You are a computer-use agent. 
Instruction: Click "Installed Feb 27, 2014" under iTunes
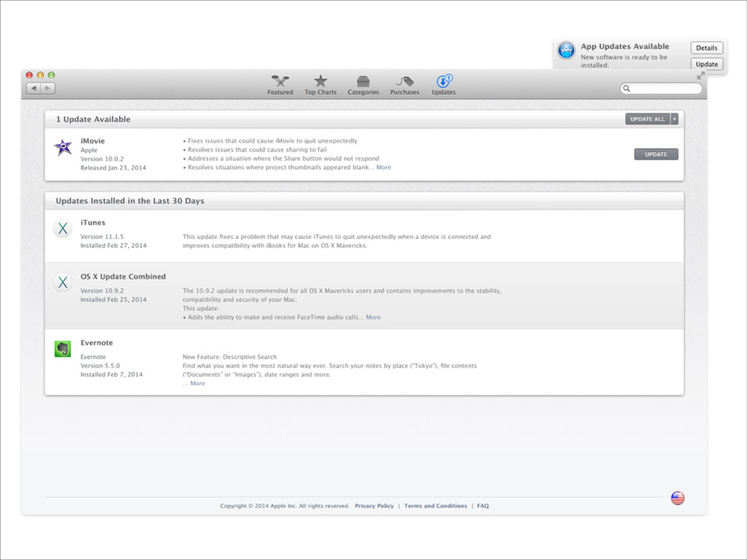[x=113, y=246]
